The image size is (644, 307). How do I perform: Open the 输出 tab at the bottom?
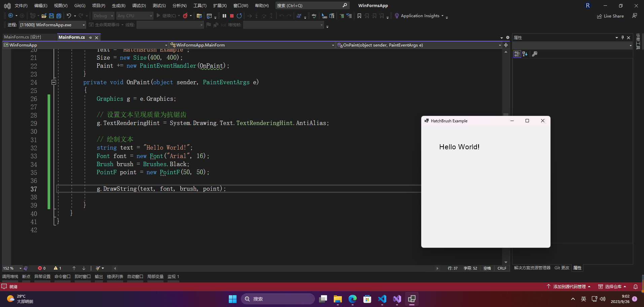pos(99,277)
